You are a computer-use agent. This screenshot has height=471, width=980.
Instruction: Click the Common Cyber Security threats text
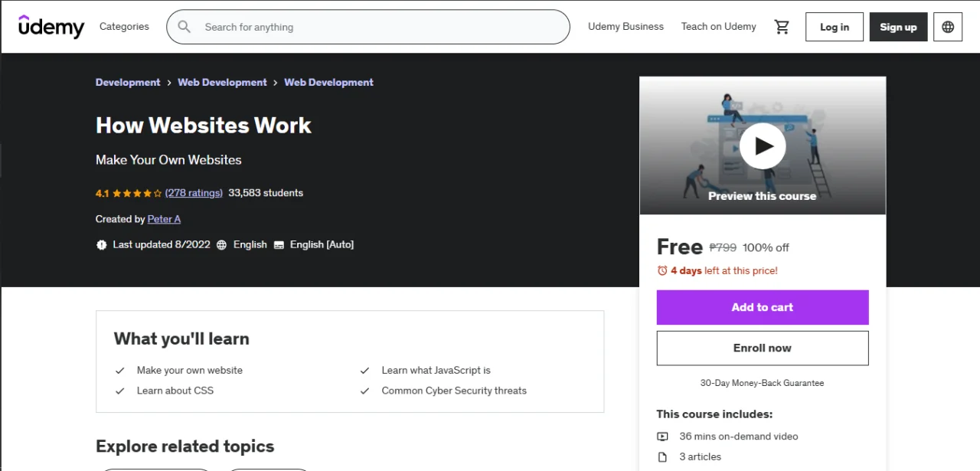(454, 391)
